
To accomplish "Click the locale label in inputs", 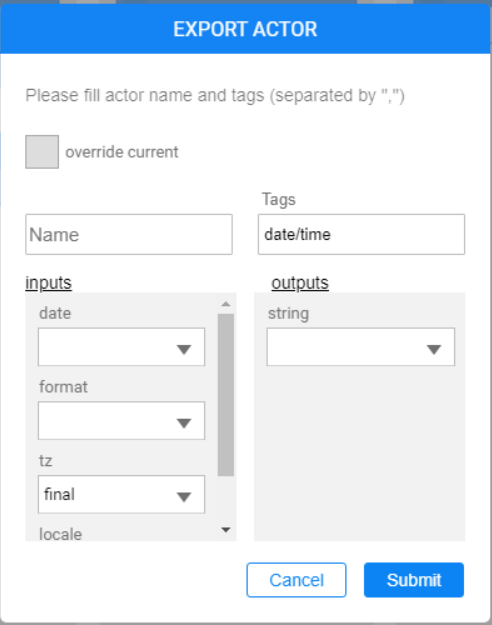I will [61, 534].
